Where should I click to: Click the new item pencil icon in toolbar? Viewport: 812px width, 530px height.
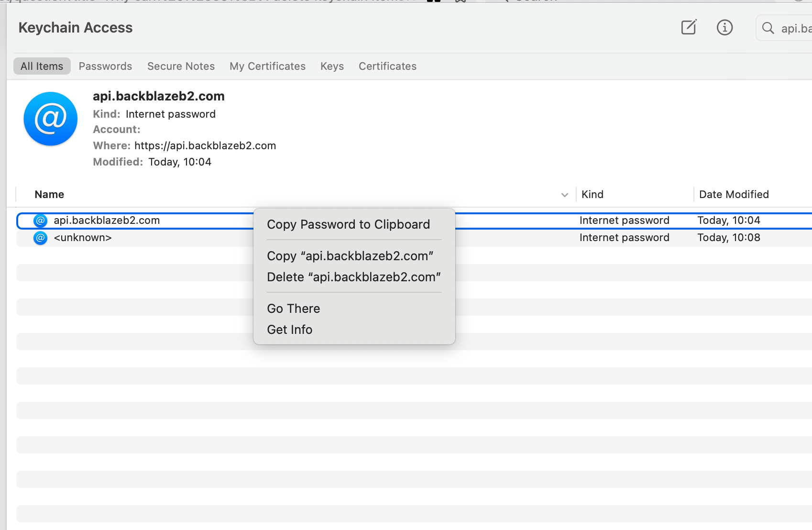pyautogui.click(x=688, y=27)
